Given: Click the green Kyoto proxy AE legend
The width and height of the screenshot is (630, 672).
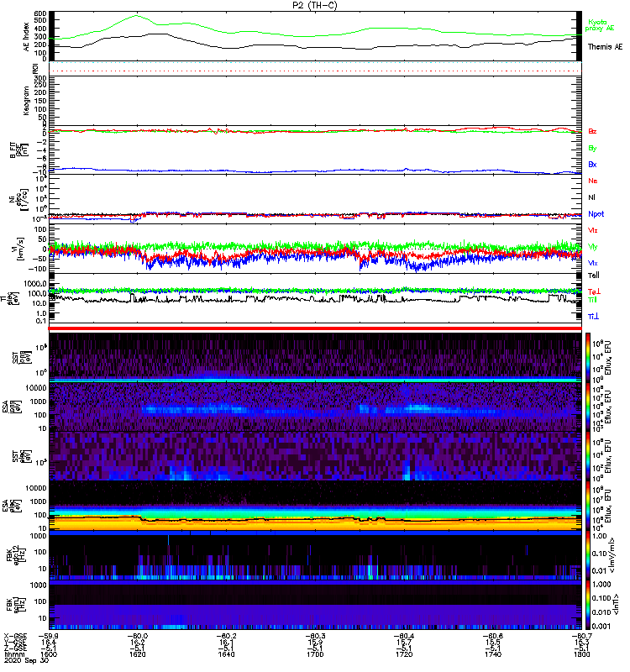Looking at the screenshot, I should coord(600,25).
